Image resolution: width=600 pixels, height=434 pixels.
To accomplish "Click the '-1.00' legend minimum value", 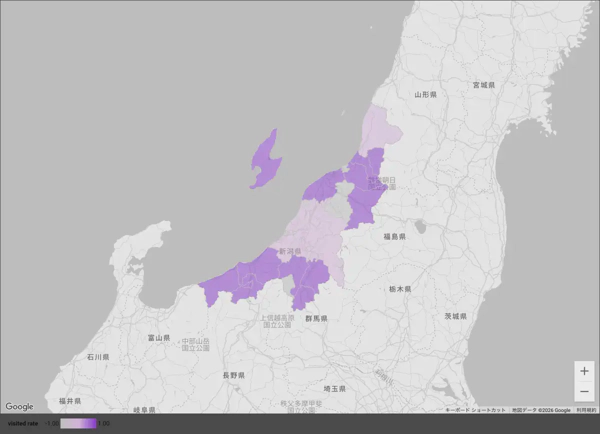I will (x=52, y=423).
